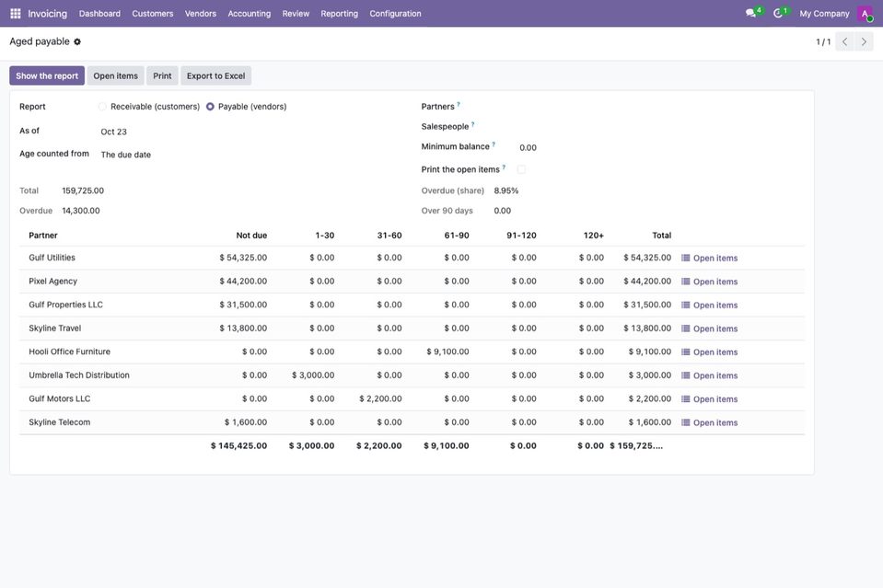The width and height of the screenshot is (883, 588).
Task: Click the Salespeople help question mark
Action: (473, 124)
